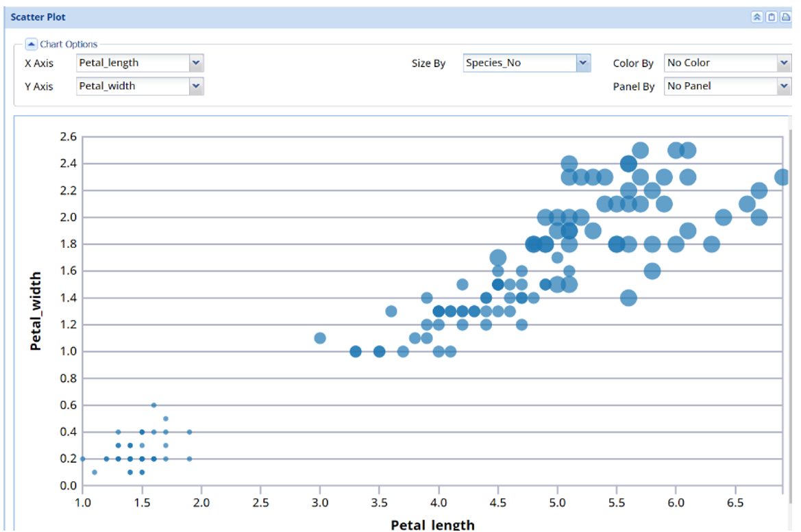Click the Scatter Plot panel title

click(38, 17)
